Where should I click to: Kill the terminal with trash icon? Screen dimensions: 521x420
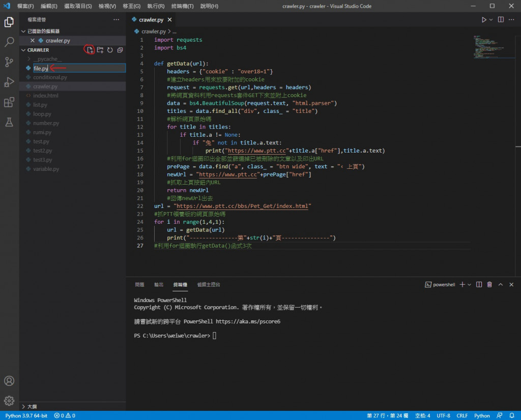click(489, 285)
